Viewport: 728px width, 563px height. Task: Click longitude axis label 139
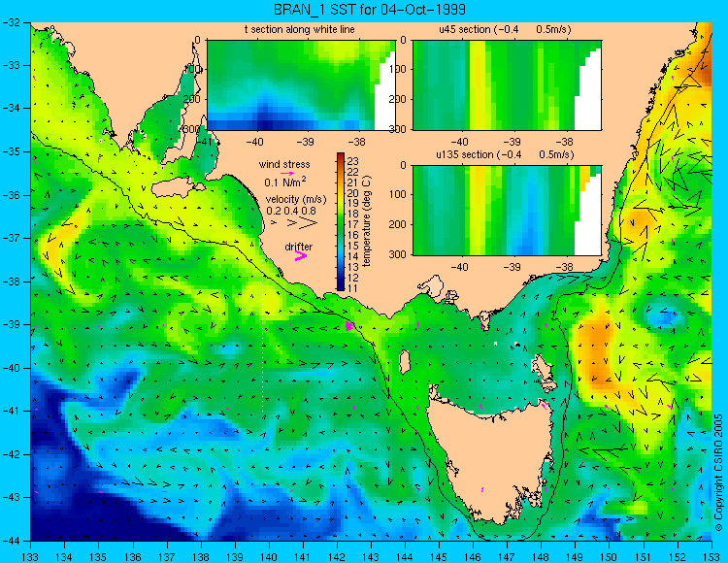[235, 557]
